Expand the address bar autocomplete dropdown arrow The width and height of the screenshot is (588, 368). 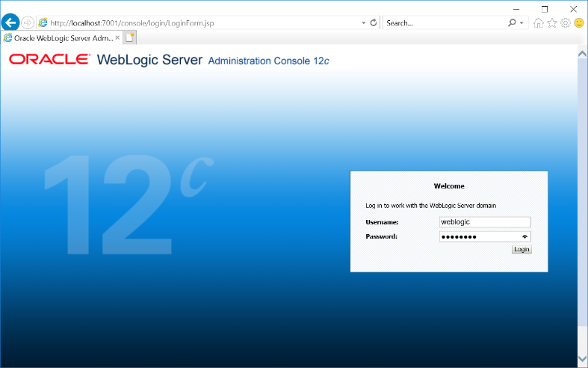(x=363, y=23)
